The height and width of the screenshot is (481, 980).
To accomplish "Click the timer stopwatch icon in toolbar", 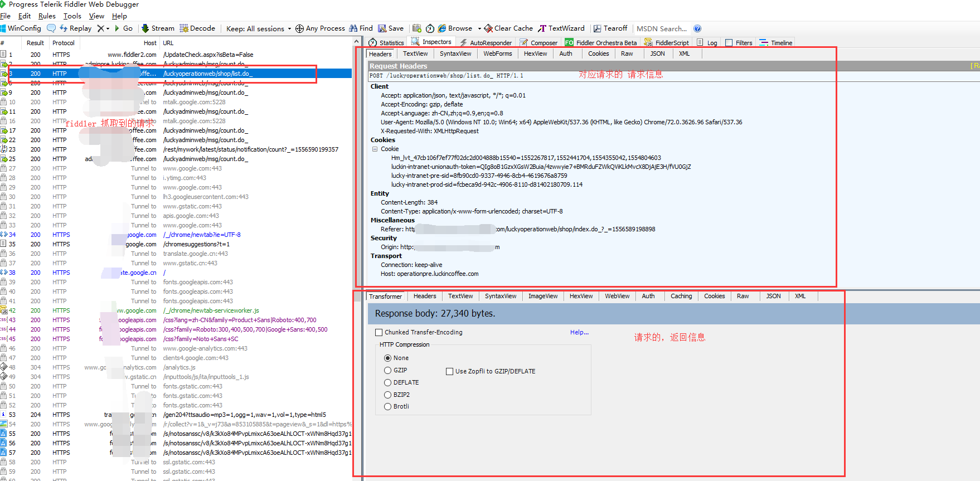I will click(430, 28).
